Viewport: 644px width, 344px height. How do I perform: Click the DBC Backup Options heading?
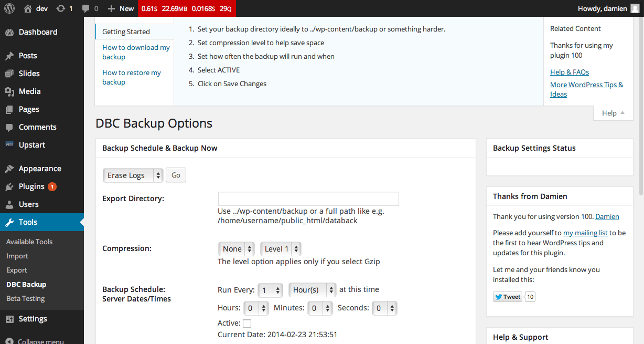click(154, 123)
